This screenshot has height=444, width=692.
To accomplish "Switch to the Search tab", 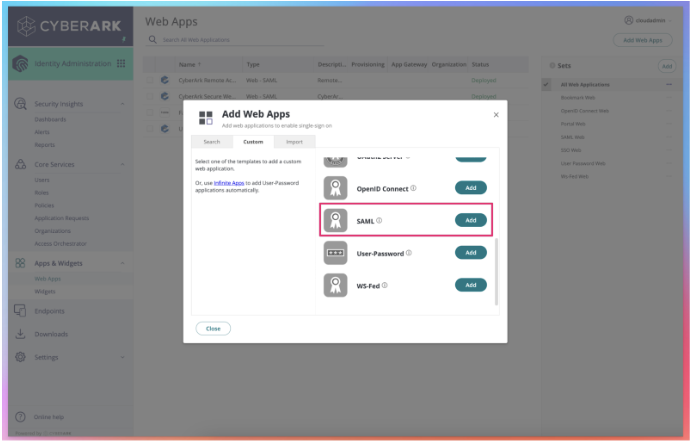I will (x=212, y=142).
